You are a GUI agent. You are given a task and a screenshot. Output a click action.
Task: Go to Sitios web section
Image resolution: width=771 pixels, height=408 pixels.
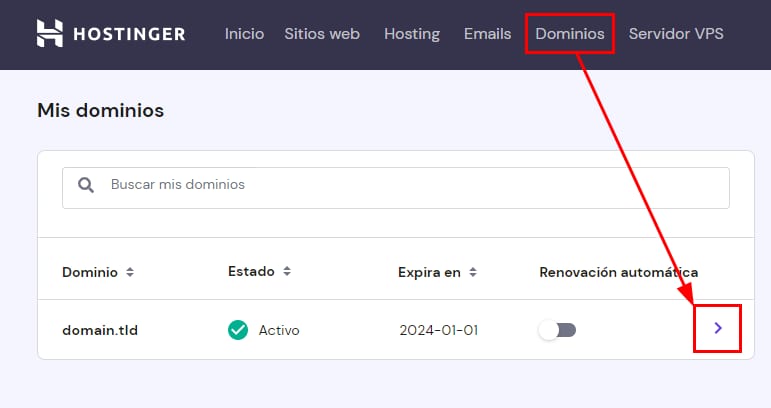pyautogui.click(x=322, y=34)
